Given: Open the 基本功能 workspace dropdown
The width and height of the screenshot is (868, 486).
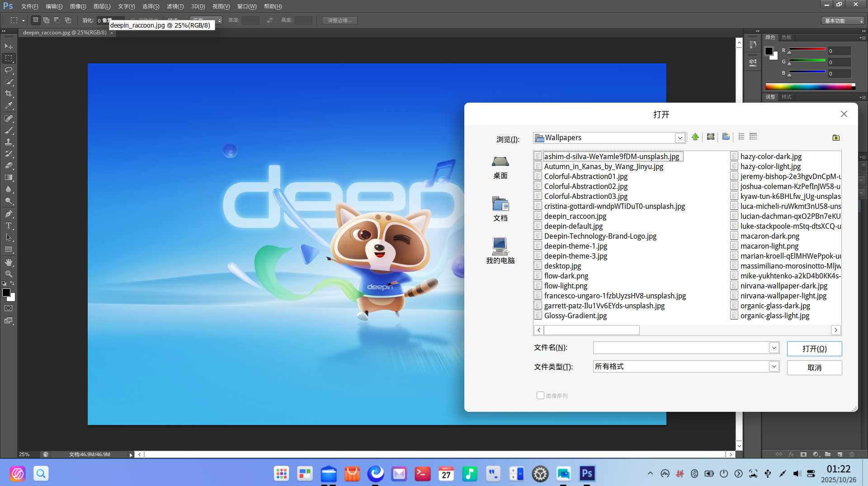Looking at the screenshot, I should (x=843, y=21).
